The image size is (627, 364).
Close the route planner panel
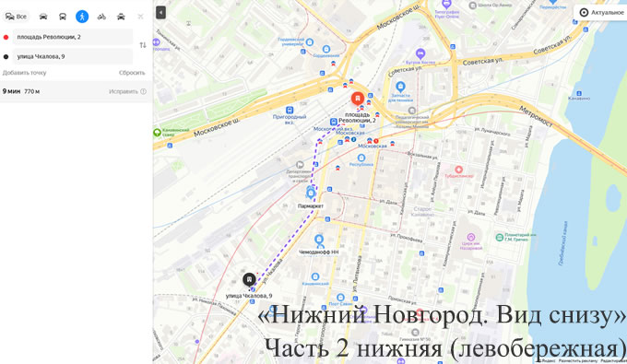[x=140, y=17]
